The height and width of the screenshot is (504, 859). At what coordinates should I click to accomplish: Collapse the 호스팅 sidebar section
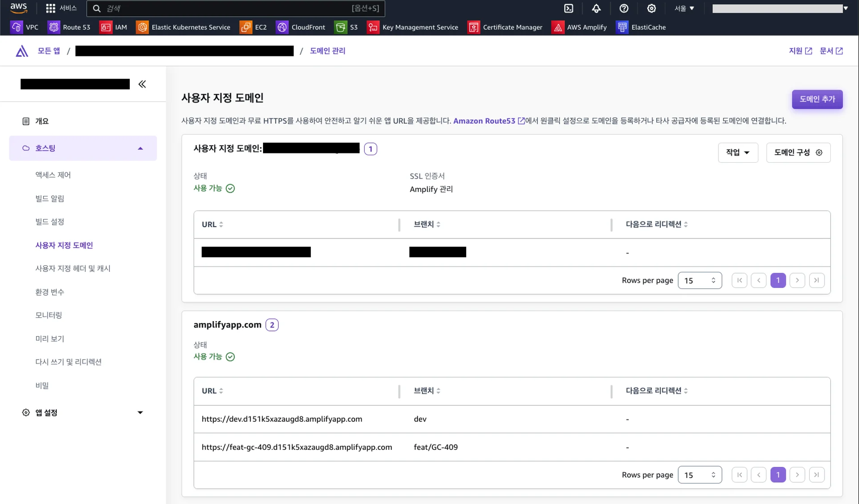(x=140, y=148)
